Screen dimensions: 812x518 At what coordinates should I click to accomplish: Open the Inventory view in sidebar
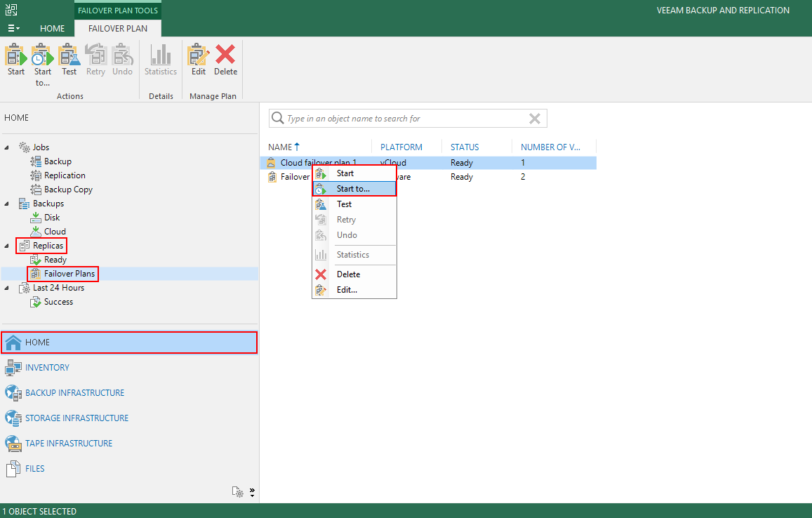47,367
